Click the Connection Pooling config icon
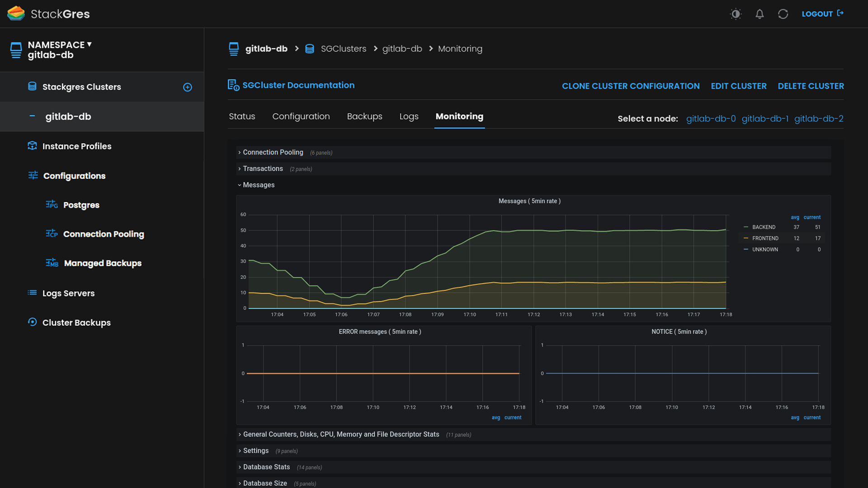Screen dimensions: 868x488 pyautogui.click(x=52, y=233)
